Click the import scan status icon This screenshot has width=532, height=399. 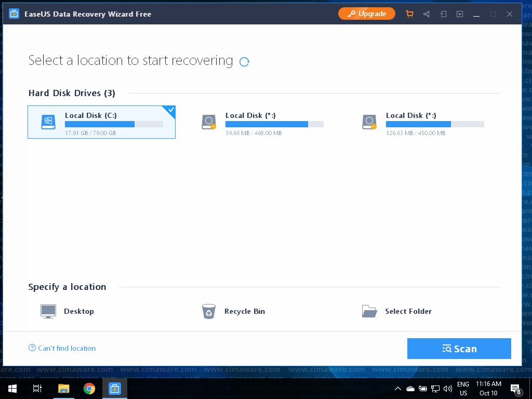coord(443,14)
